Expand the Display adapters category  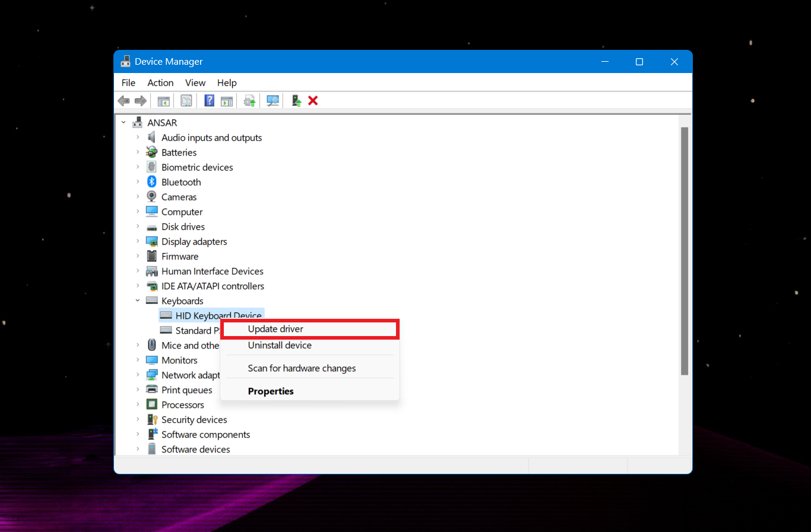click(x=138, y=241)
